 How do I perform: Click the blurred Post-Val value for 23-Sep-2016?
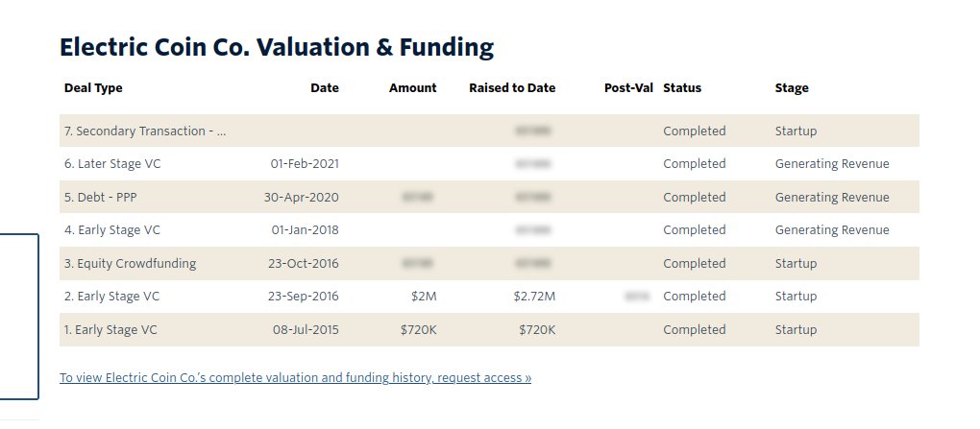click(x=637, y=297)
